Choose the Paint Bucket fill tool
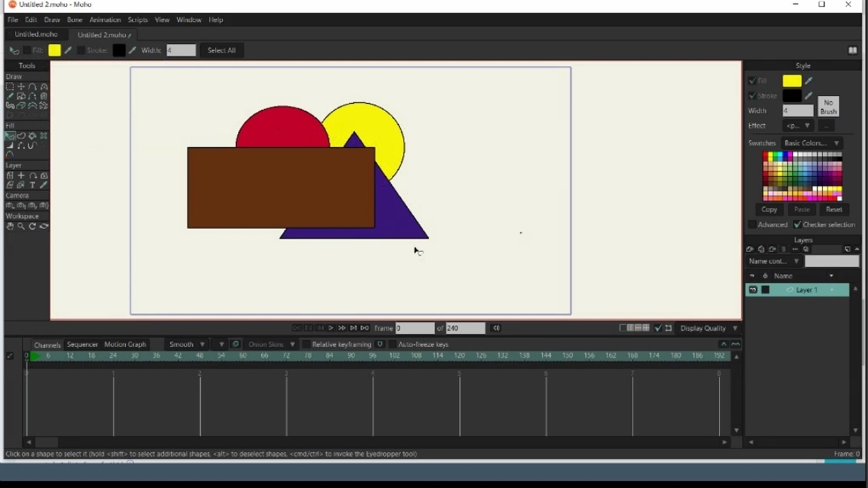 (32, 136)
